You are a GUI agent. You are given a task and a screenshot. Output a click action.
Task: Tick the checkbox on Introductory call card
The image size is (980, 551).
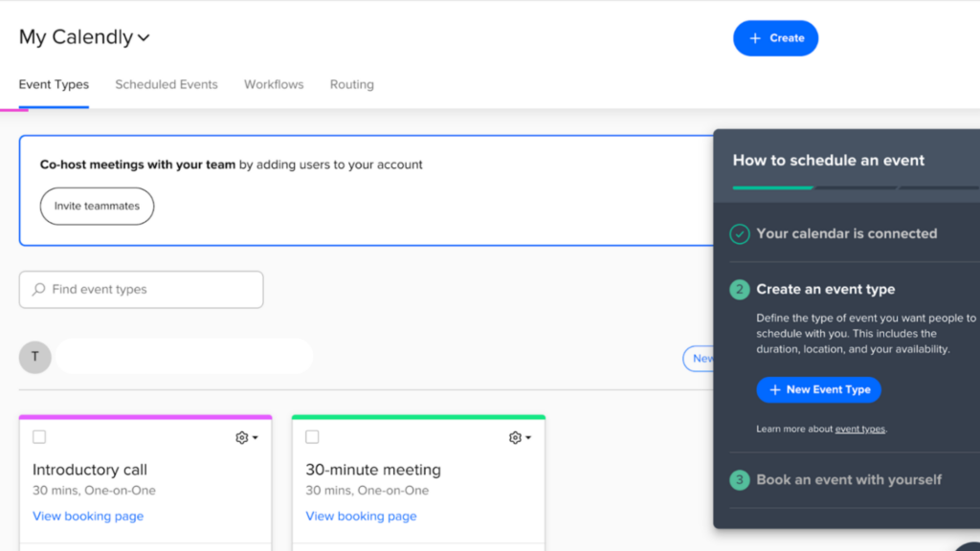click(x=38, y=436)
